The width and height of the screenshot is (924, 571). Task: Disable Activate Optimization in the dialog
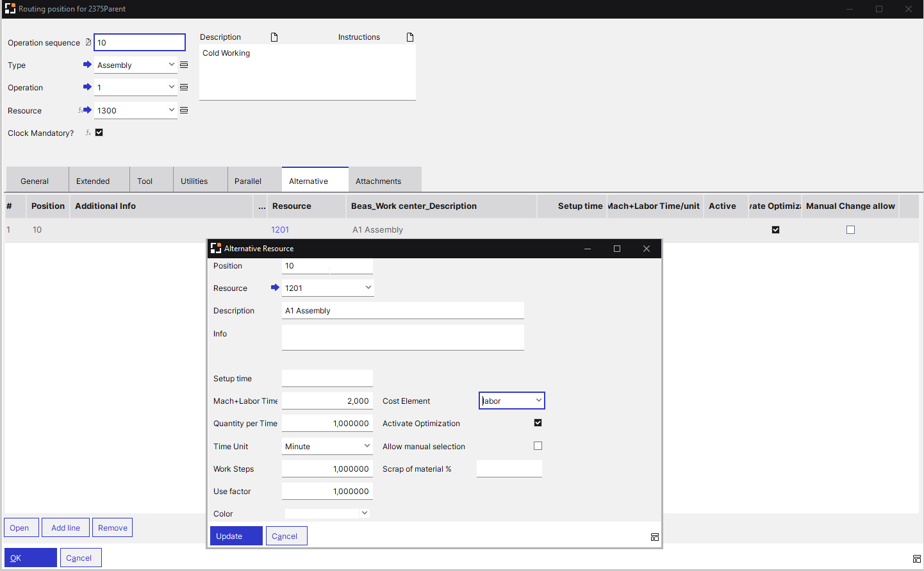point(538,423)
